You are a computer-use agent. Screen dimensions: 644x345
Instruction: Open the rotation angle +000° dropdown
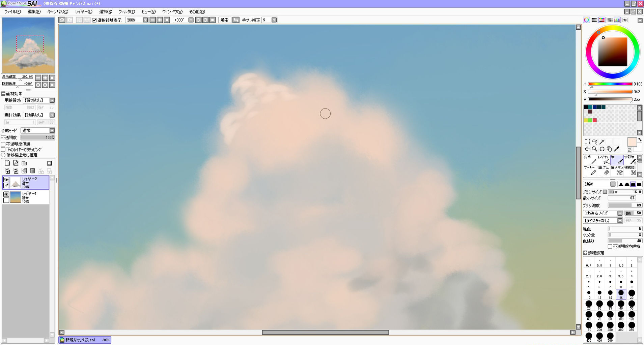(191, 20)
